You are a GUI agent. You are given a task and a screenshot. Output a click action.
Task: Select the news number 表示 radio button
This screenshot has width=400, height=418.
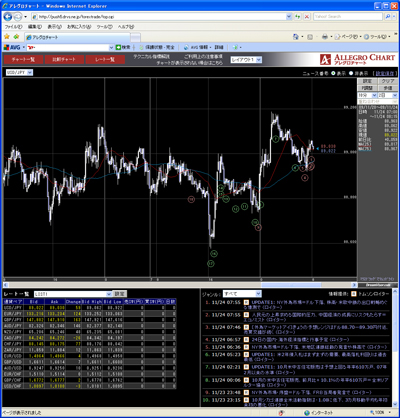[x=333, y=73]
